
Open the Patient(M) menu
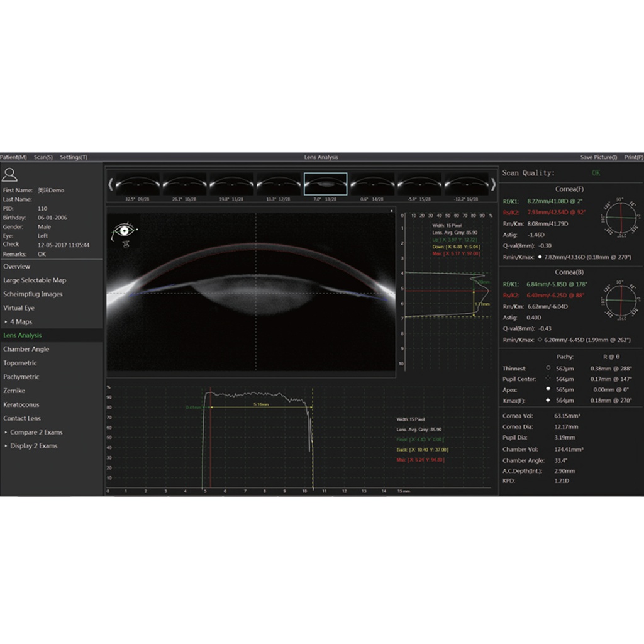point(13,157)
